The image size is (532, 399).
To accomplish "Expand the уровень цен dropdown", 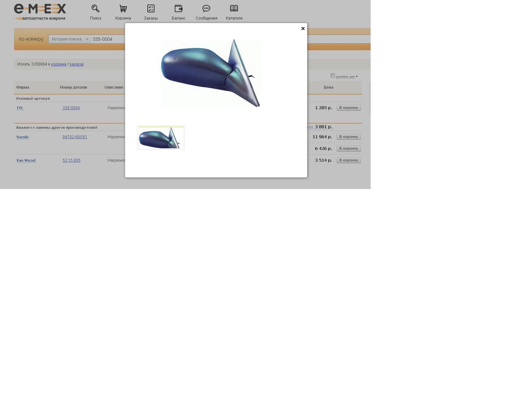I will click(347, 77).
